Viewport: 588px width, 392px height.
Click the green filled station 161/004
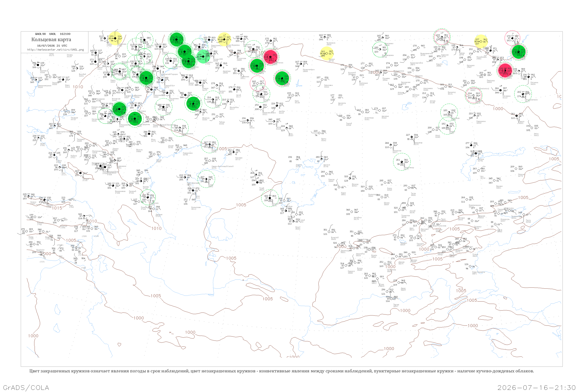click(x=257, y=66)
